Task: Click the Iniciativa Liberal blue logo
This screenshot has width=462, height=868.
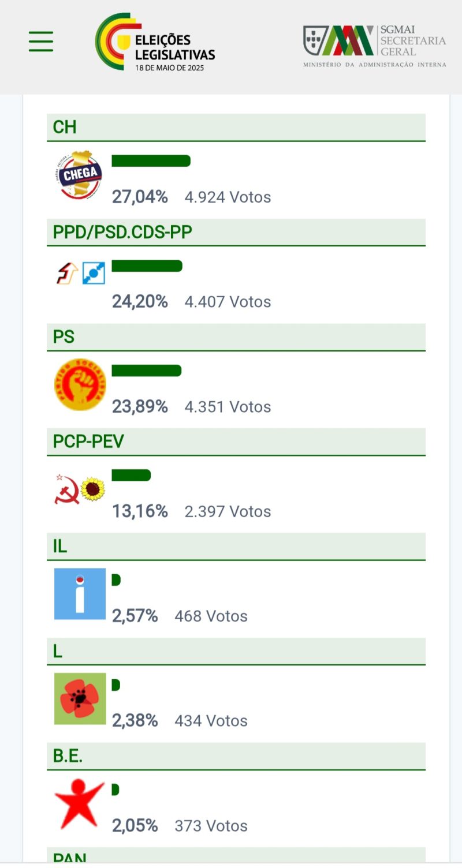Action: click(80, 594)
